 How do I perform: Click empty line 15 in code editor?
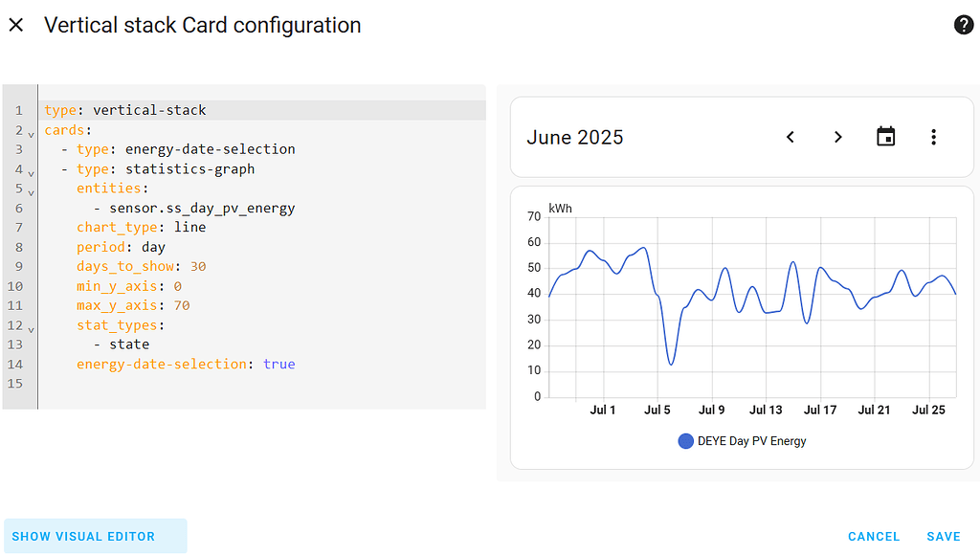(191, 384)
